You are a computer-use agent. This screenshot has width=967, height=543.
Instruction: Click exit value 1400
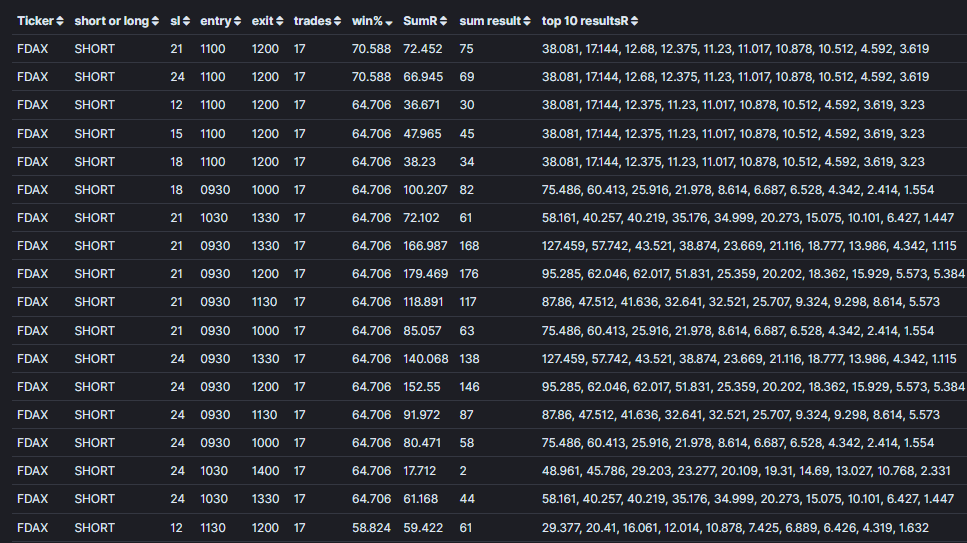pos(265,471)
